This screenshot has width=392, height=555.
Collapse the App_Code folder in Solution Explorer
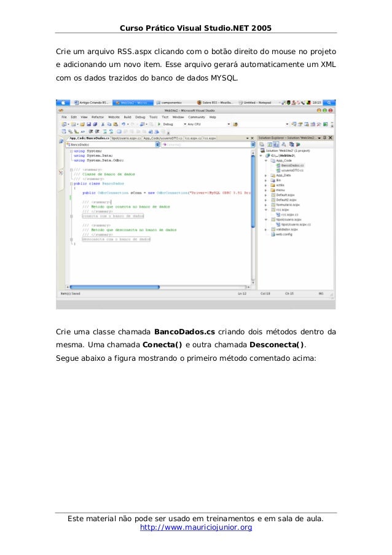266,160
